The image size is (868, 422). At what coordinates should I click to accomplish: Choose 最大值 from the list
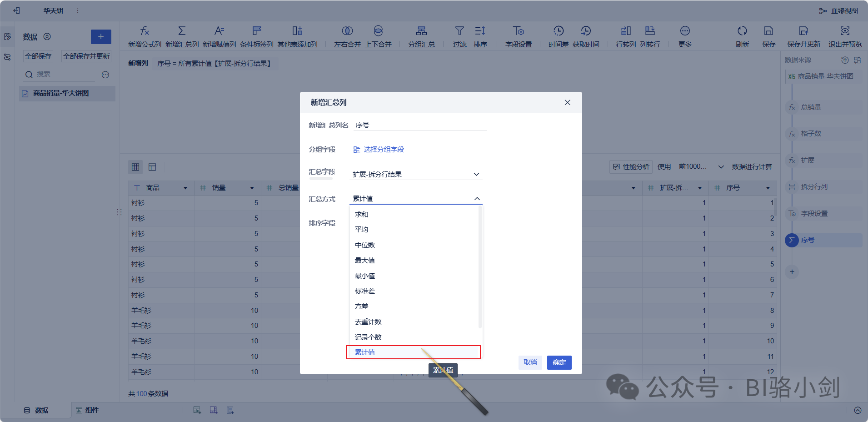point(414,261)
